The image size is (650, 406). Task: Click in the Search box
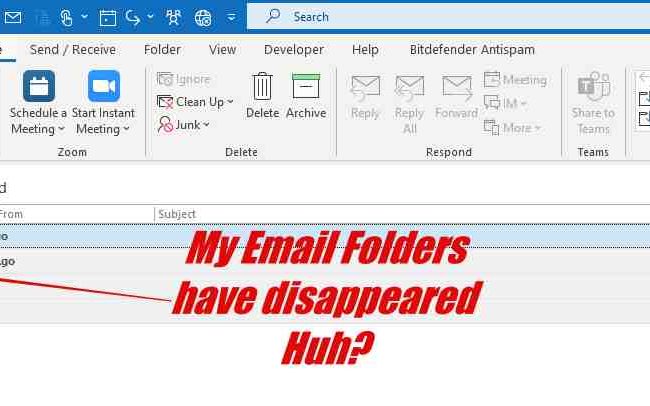pyautogui.click(x=448, y=17)
